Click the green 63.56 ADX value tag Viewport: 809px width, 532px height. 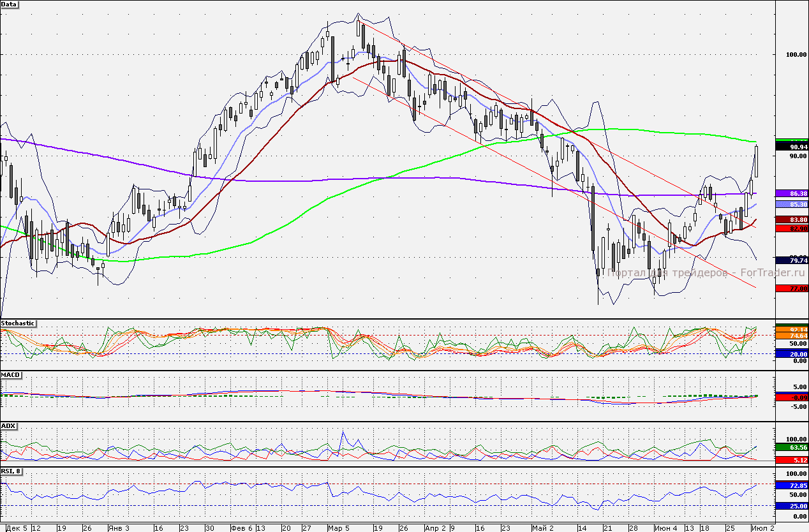pos(791,448)
